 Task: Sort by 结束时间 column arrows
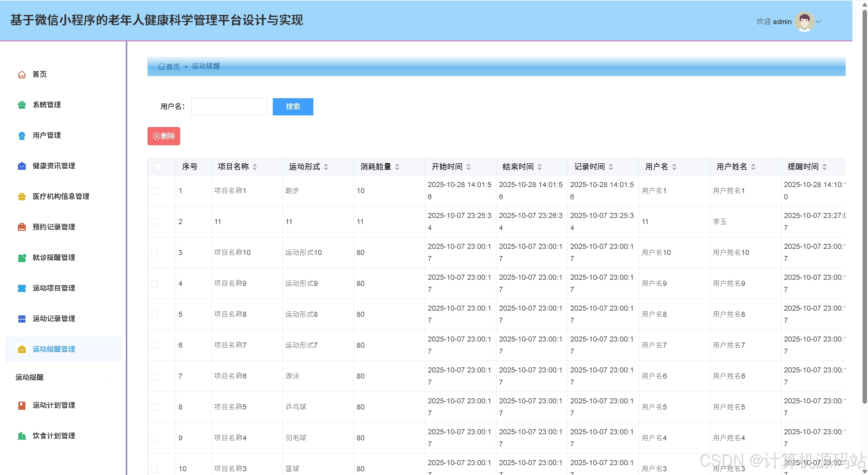[540, 167]
